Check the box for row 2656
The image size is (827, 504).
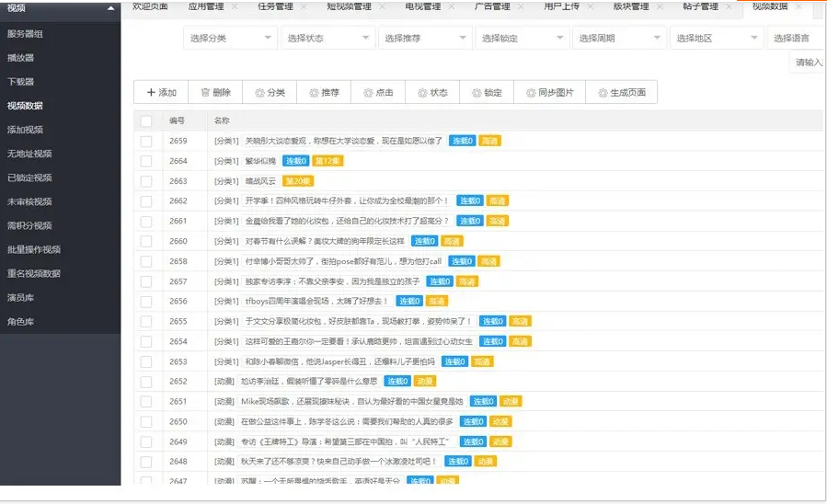tap(146, 301)
